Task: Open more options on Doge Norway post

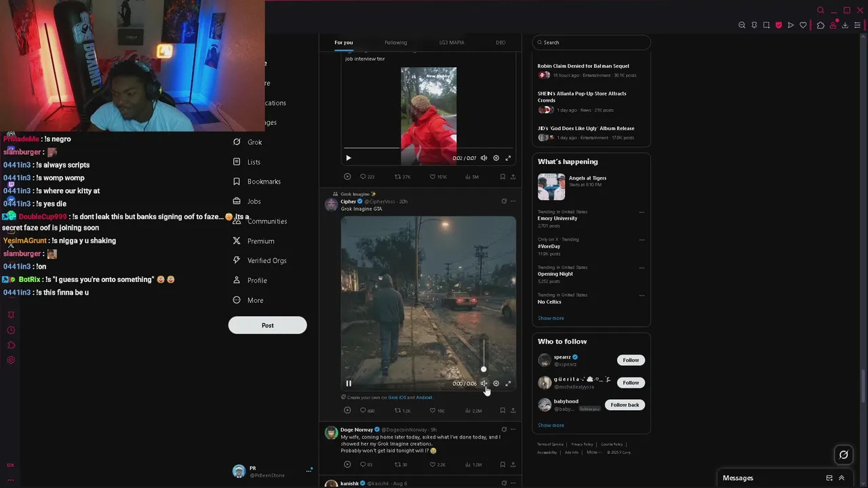Action: (513, 429)
